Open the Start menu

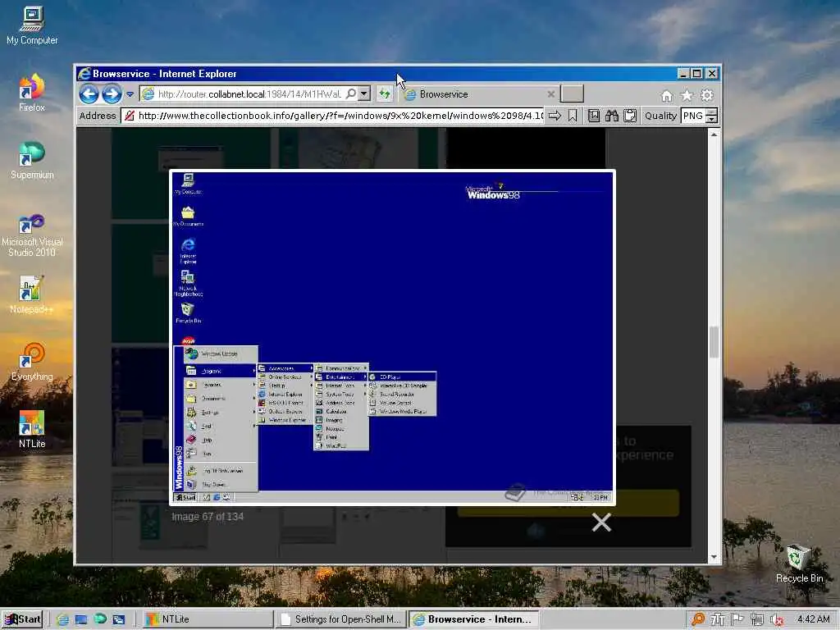click(x=22, y=619)
